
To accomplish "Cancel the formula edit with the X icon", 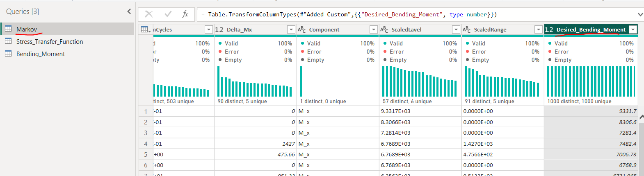I will click(x=149, y=14).
